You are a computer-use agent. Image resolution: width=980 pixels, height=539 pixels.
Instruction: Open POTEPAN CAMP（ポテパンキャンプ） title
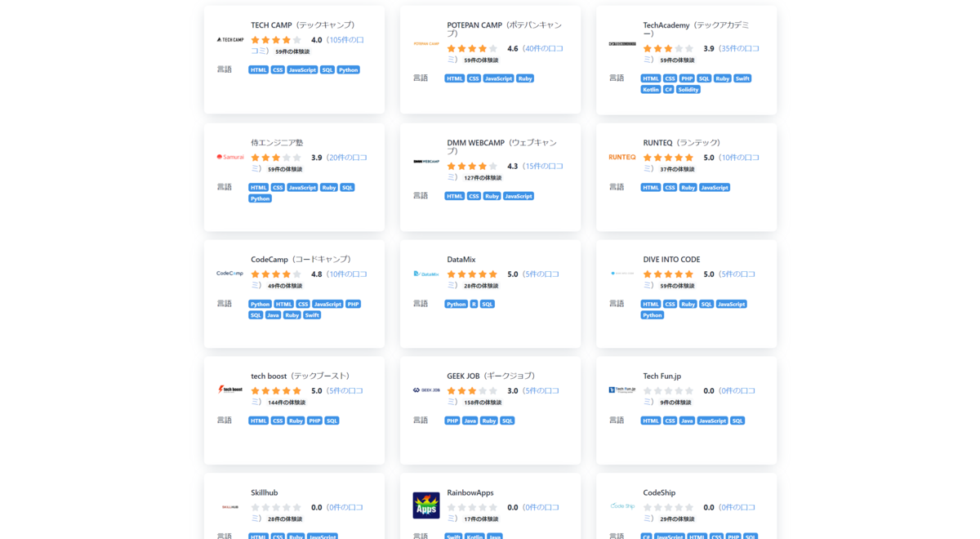pyautogui.click(x=505, y=30)
